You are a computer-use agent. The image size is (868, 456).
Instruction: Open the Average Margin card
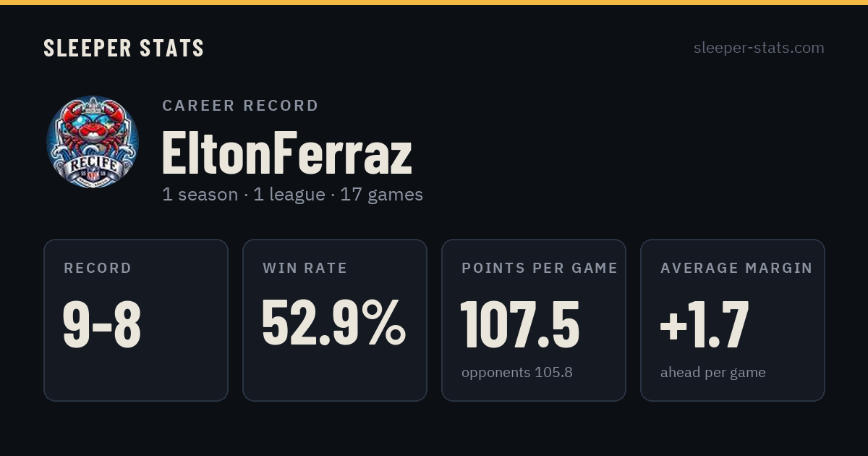point(733,320)
